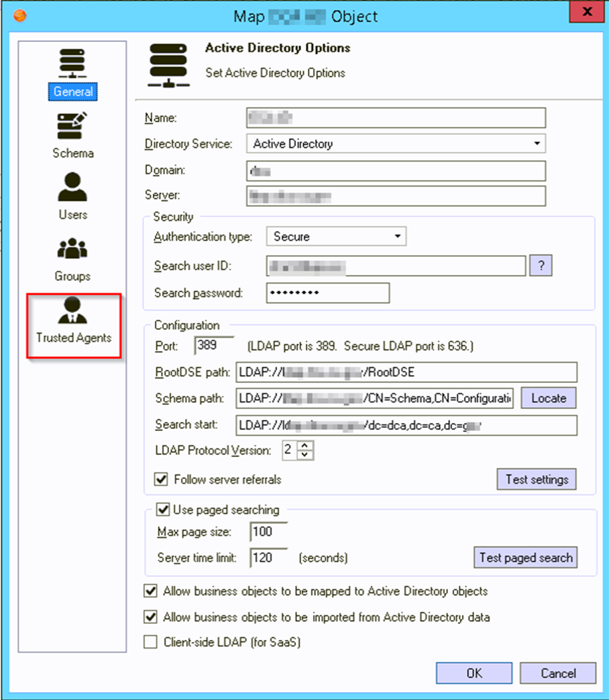Viewport: 609px width, 700px height.
Task: Open the Users section icon
Action: tap(73, 188)
